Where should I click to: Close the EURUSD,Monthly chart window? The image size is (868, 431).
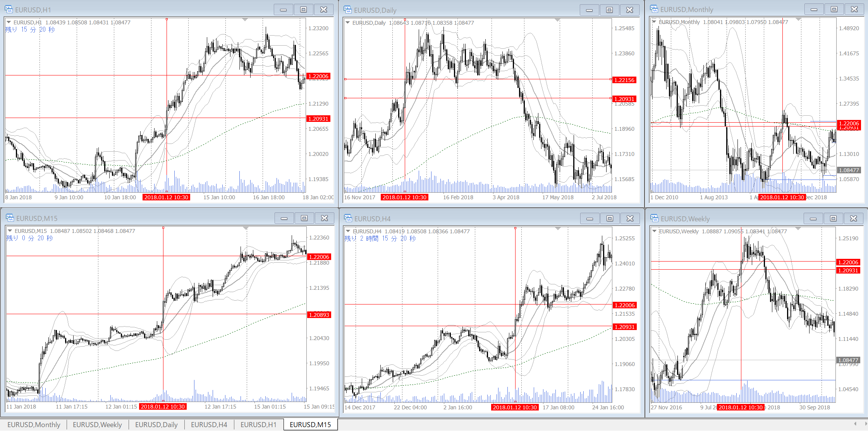click(x=854, y=9)
